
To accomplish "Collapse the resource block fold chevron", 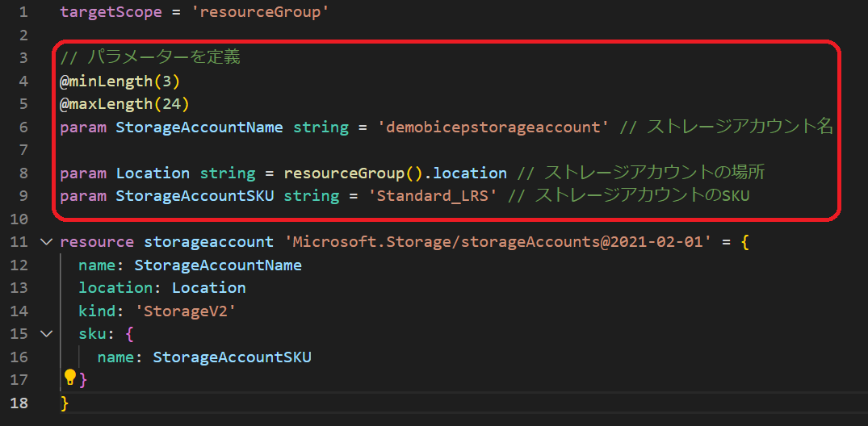I will click(x=47, y=242).
